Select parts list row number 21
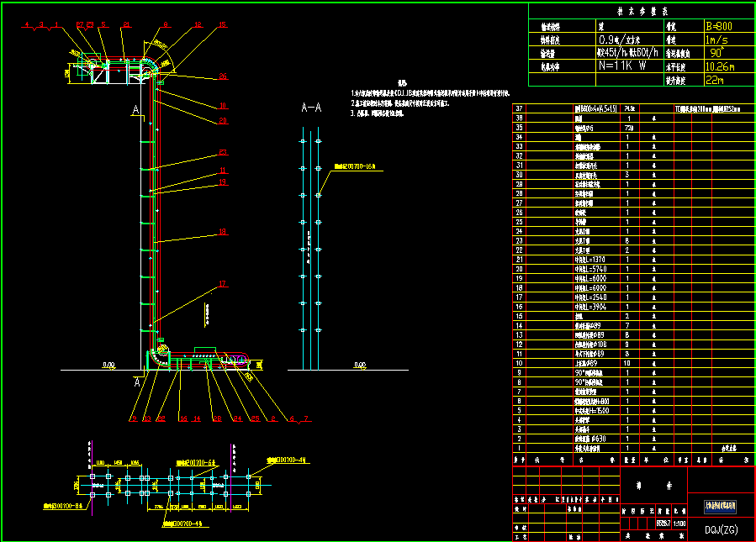756x542 pixels. pyautogui.click(x=519, y=259)
